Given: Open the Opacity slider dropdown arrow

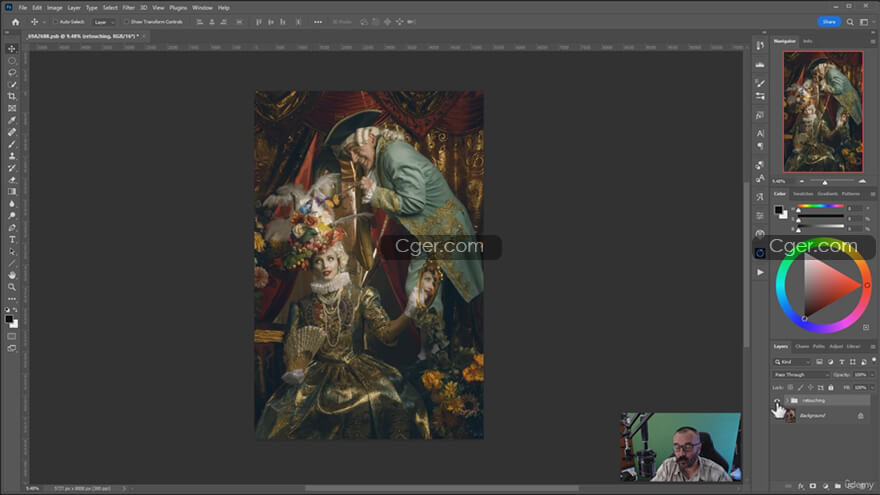Looking at the screenshot, I should (x=872, y=374).
